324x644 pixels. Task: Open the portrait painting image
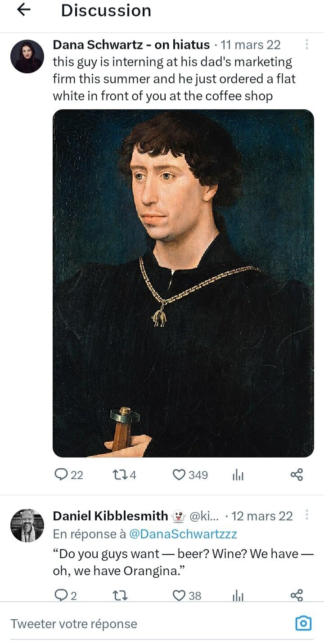[x=183, y=283]
